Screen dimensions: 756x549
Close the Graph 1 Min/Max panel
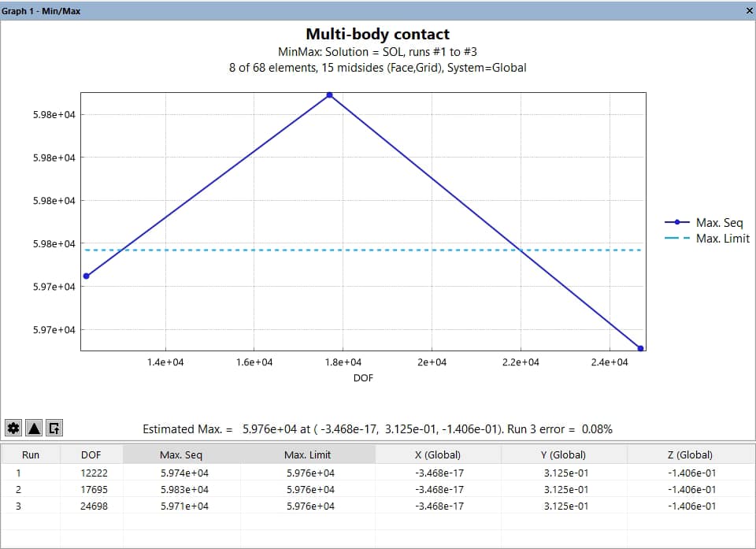(748, 11)
